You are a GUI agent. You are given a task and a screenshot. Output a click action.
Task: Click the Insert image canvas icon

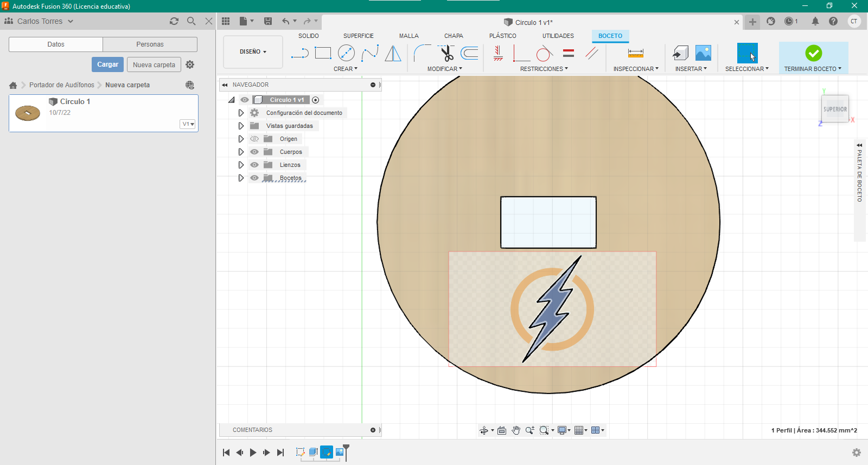pyautogui.click(x=703, y=53)
